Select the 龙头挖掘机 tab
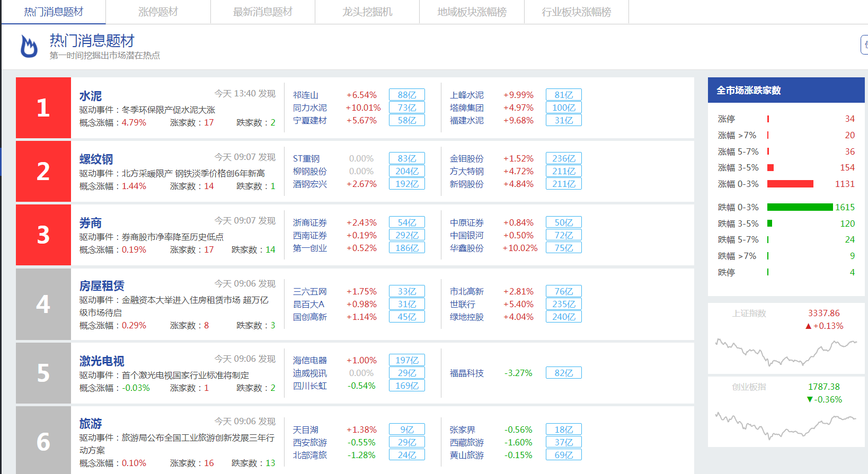The width and height of the screenshot is (868, 474). click(367, 12)
